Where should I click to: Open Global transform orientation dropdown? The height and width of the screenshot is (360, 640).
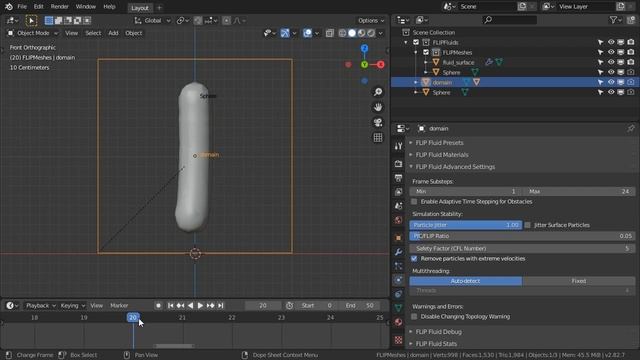coord(153,20)
